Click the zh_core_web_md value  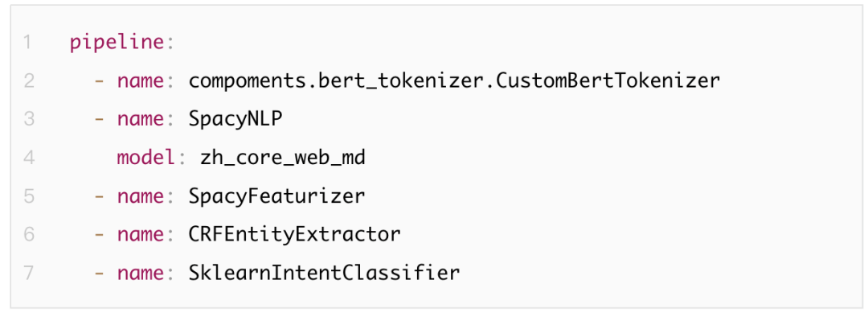(283, 158)
